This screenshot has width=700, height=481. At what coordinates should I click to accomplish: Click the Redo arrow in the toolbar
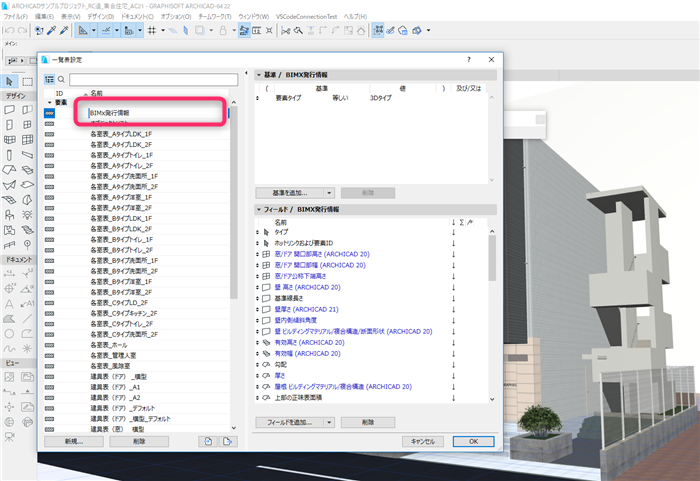click(22, 30)
